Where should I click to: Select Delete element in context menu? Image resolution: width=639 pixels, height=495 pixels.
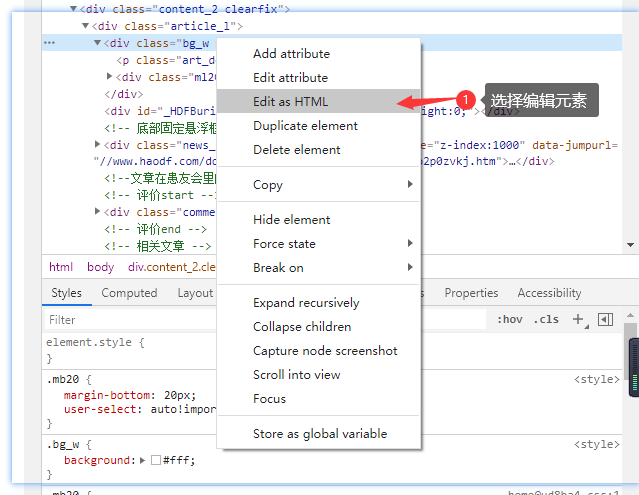coord(297,150)
